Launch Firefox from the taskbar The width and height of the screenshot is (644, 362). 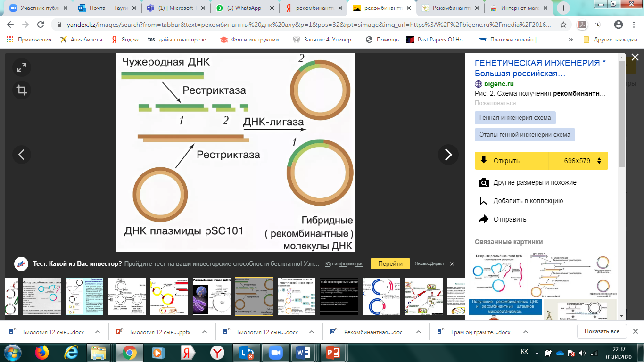(x=42, y=352)
